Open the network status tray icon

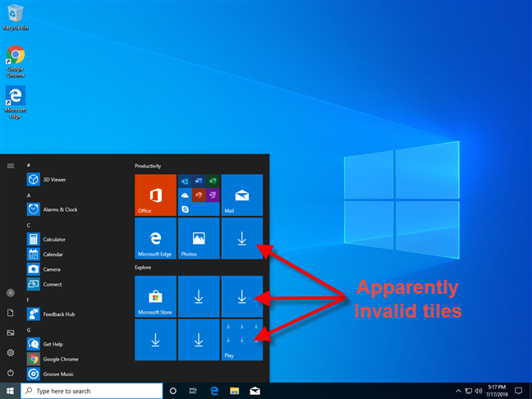469,391
